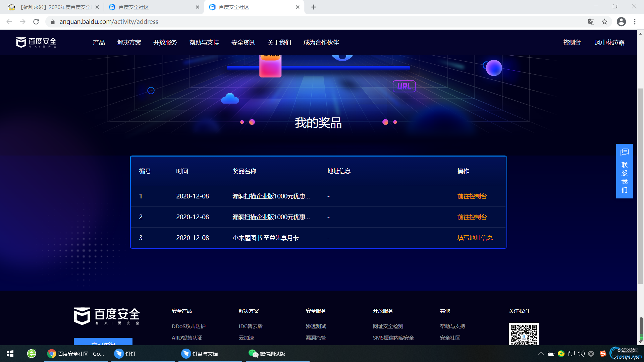Open the green browser taskbar icon
This screenshot has height=362, width=644.
(x=32, y=354)
